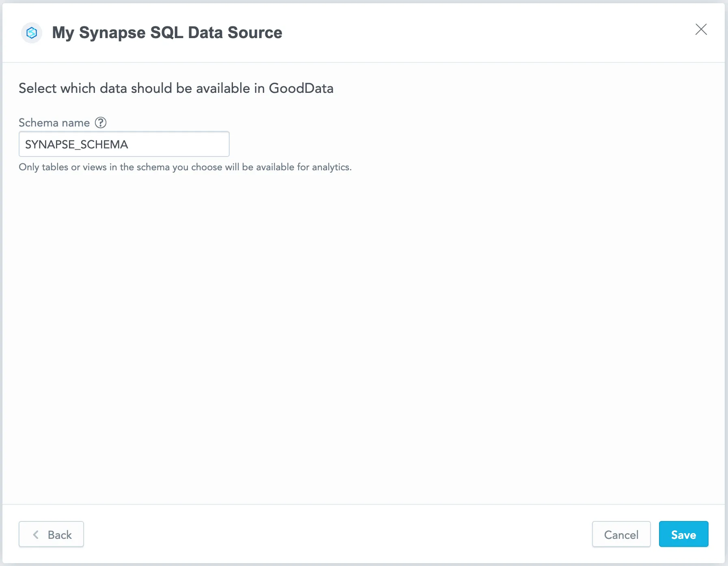
Task: Click the question mark beside Schema name
Action: point(101,122)
